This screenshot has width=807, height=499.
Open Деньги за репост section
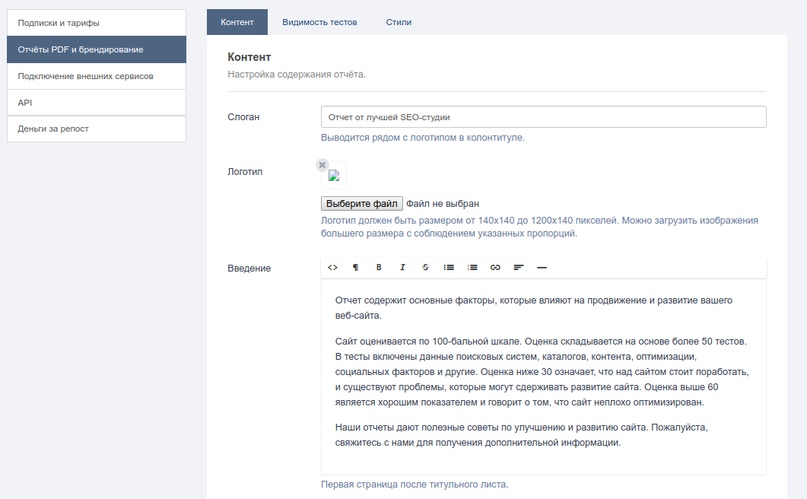pos(97,129)
